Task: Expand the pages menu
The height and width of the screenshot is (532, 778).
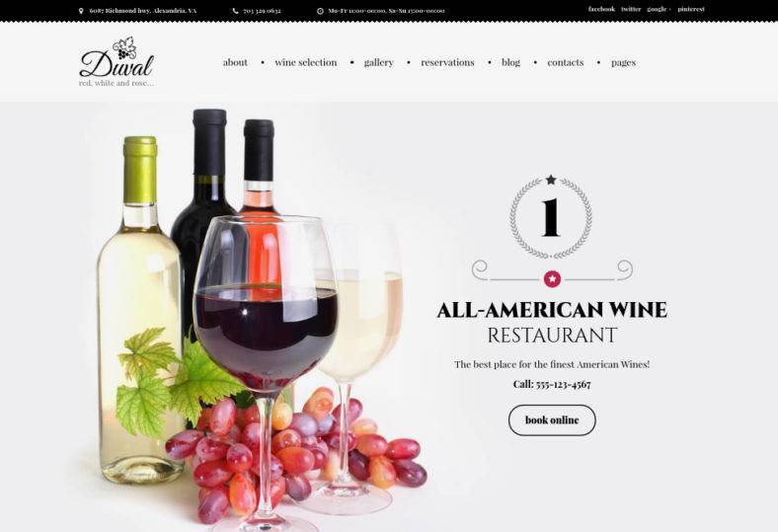Action: [x=623, y=63]
